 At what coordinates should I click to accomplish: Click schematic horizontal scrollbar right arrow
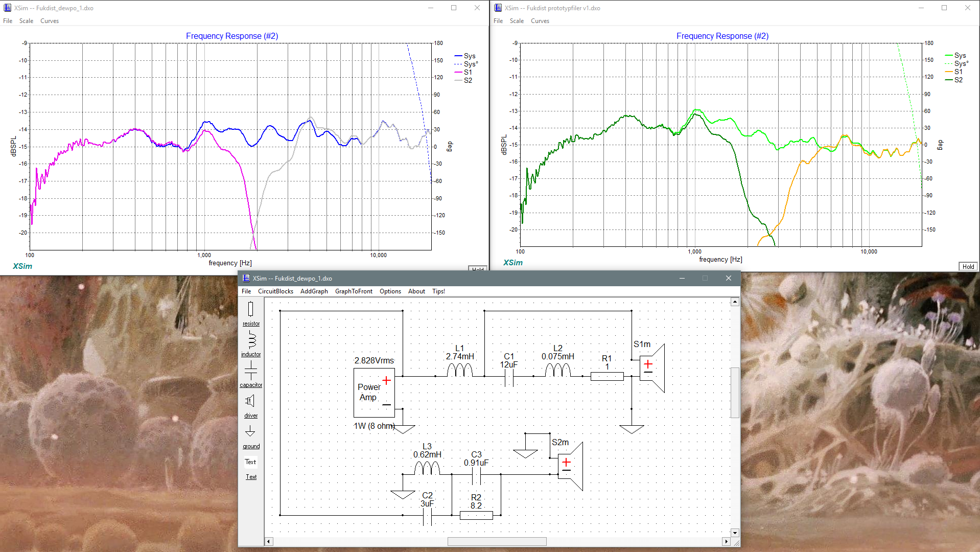(x=726, y=541)
